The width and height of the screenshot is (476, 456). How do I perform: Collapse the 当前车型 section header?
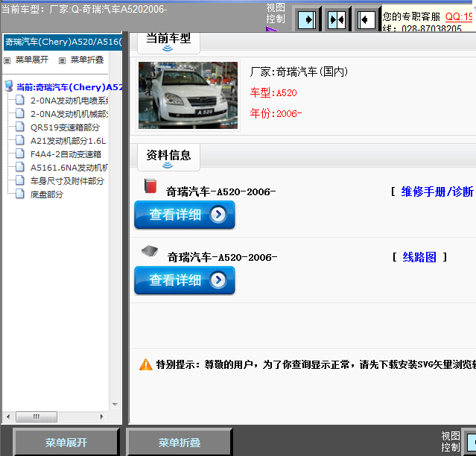coord(168,42)
